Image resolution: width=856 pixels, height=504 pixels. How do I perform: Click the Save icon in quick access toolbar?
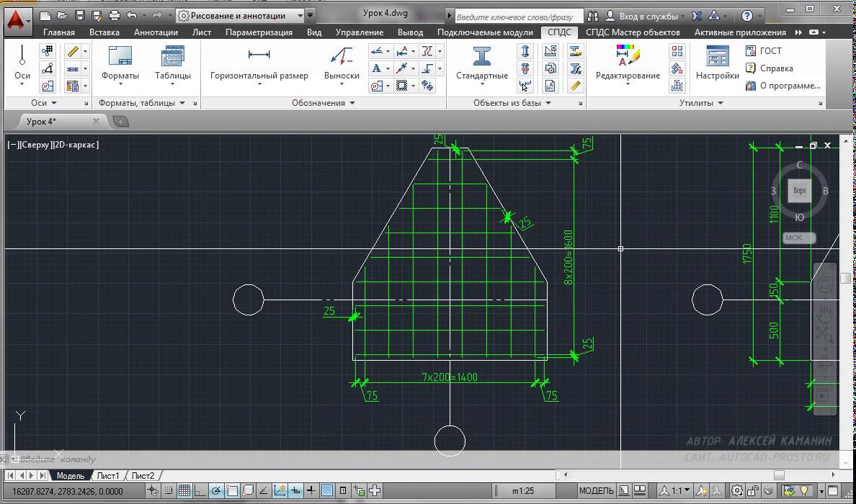click(x=80, y=16)
